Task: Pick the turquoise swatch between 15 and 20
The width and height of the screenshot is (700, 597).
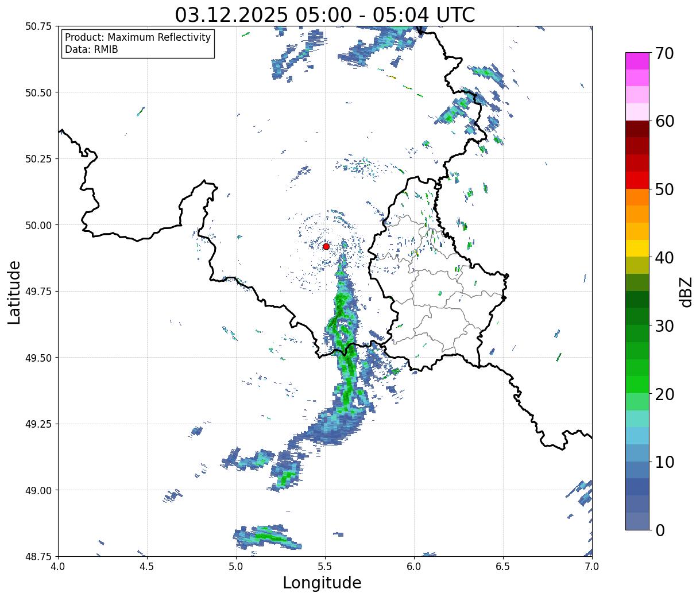Action: [x=637, y=419]
